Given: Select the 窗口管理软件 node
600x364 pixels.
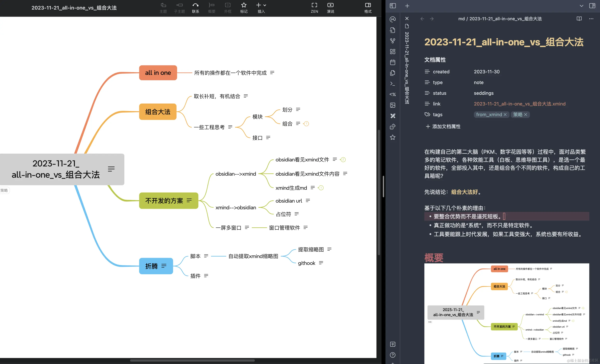Looking at the screenshot, I should click(284, 228).
